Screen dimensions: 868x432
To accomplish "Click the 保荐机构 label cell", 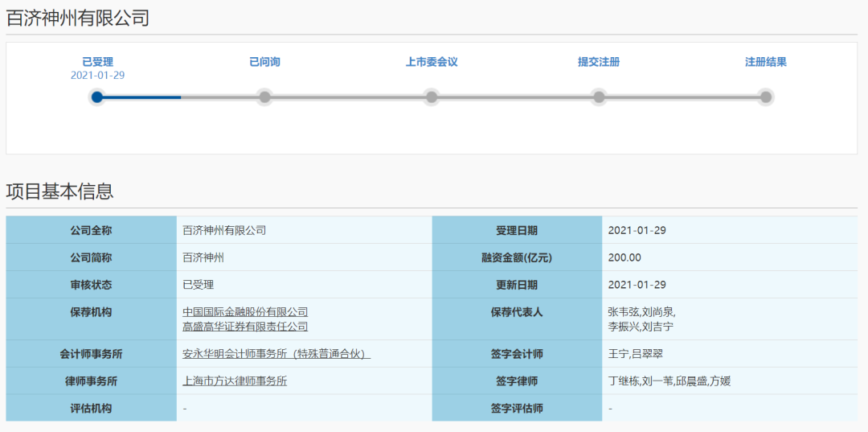I will [92, 319].
